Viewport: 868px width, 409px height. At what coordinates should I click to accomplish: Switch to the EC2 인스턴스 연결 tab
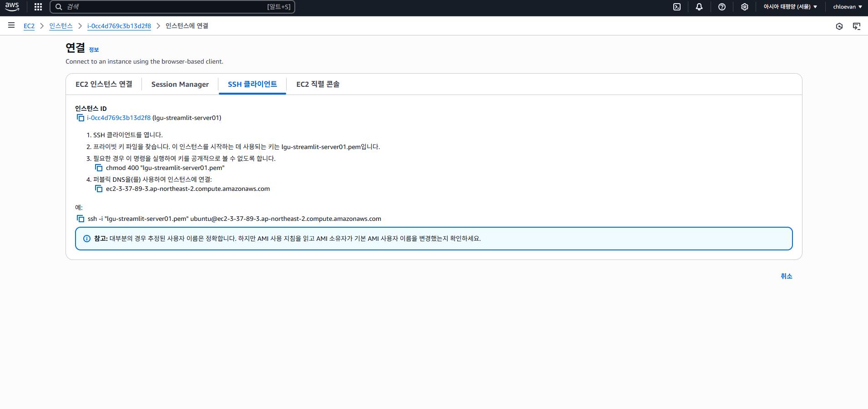click(x=104, y=84)
